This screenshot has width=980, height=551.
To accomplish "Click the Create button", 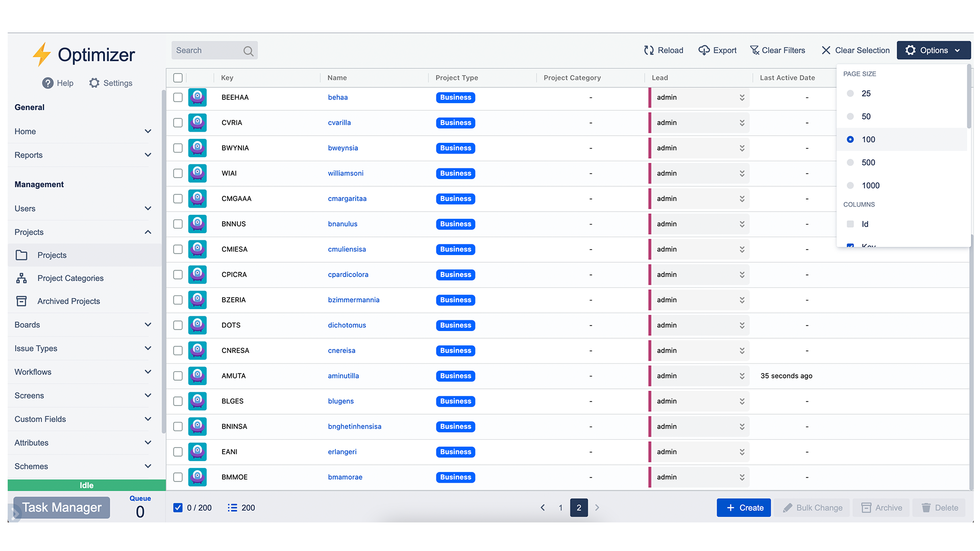I will [744, 508].
